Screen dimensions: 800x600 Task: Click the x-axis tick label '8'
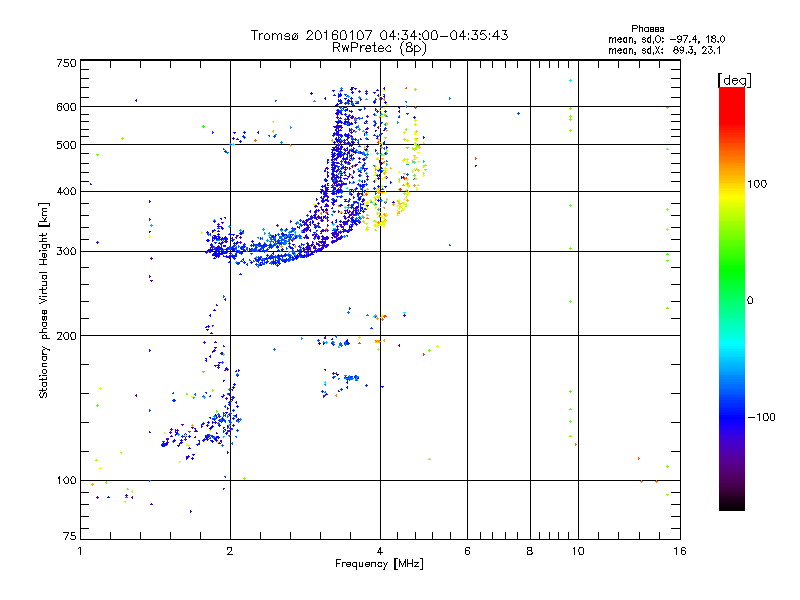tap(530, 551)
